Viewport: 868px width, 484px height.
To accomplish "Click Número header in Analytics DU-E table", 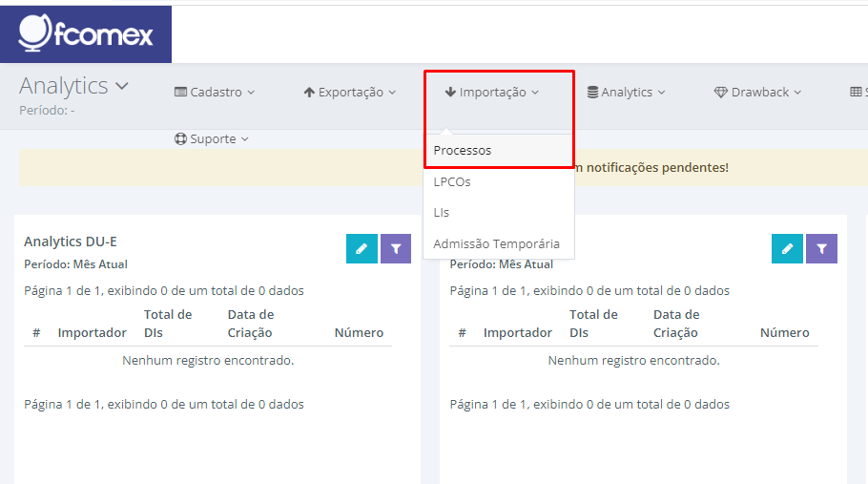I will (359, 332).
